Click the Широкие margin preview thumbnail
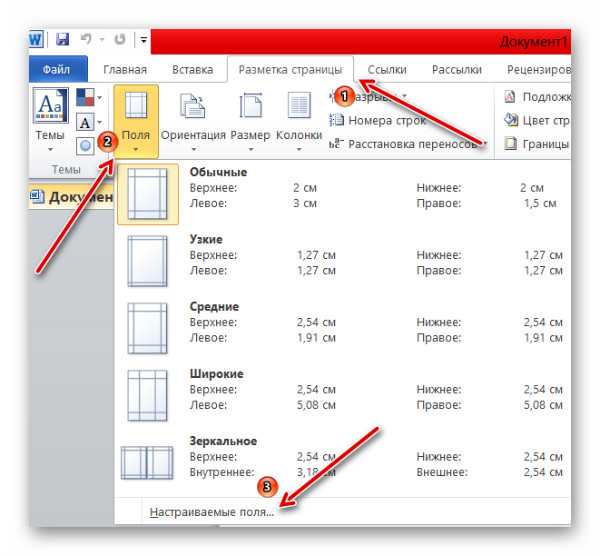600x556 pixels. click(147, 396)
